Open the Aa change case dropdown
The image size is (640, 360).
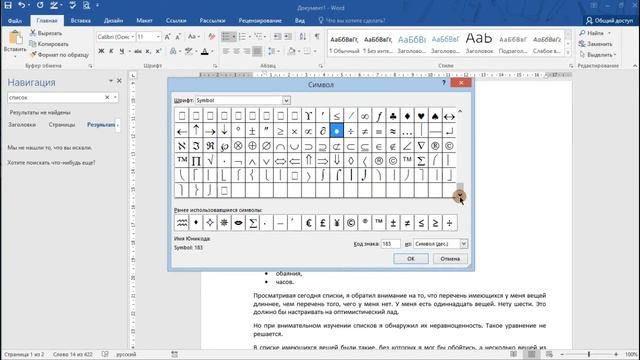[193, 37]
